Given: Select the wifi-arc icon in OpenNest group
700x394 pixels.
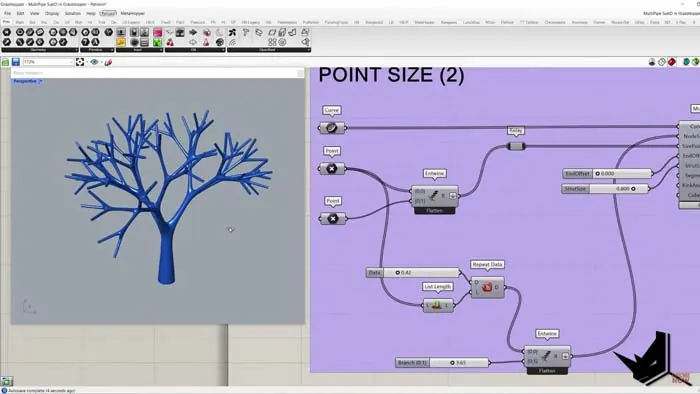Looking at the screenshot, I should click(232, 42).
